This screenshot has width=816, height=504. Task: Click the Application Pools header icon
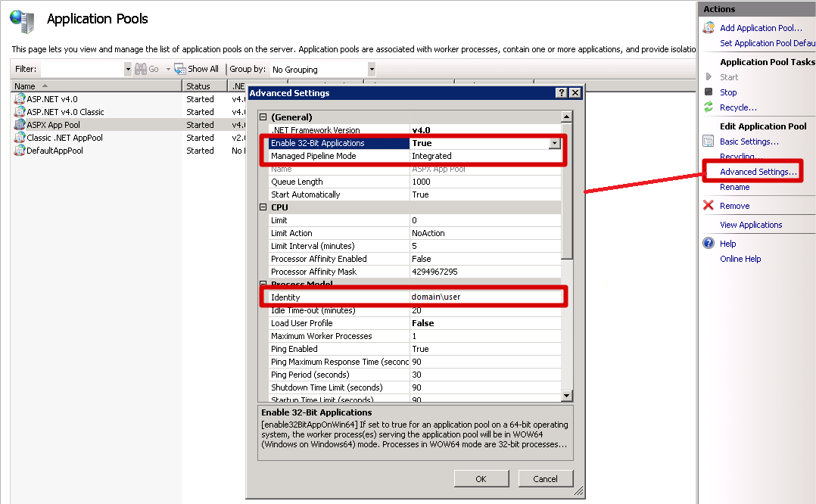pyautogui.click(x=23, y=21)
